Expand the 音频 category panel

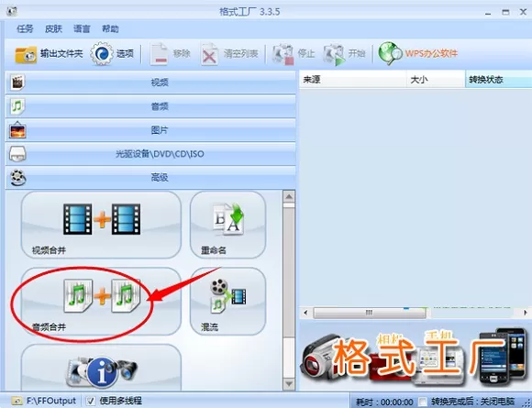click(x=150, y=106)
